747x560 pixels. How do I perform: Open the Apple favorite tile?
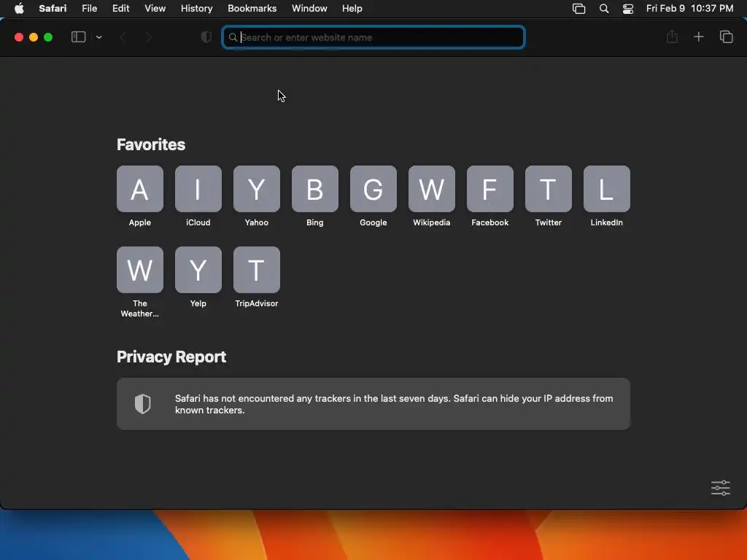point(139,189)
